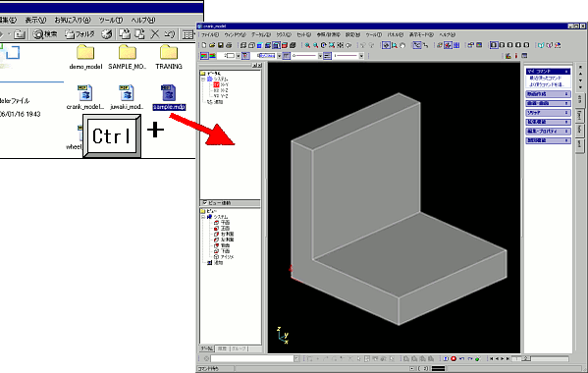This screenshot has height=373, width=588.
Task: Click the red shaded cube display icon
Action: click(x=285, y=45)
